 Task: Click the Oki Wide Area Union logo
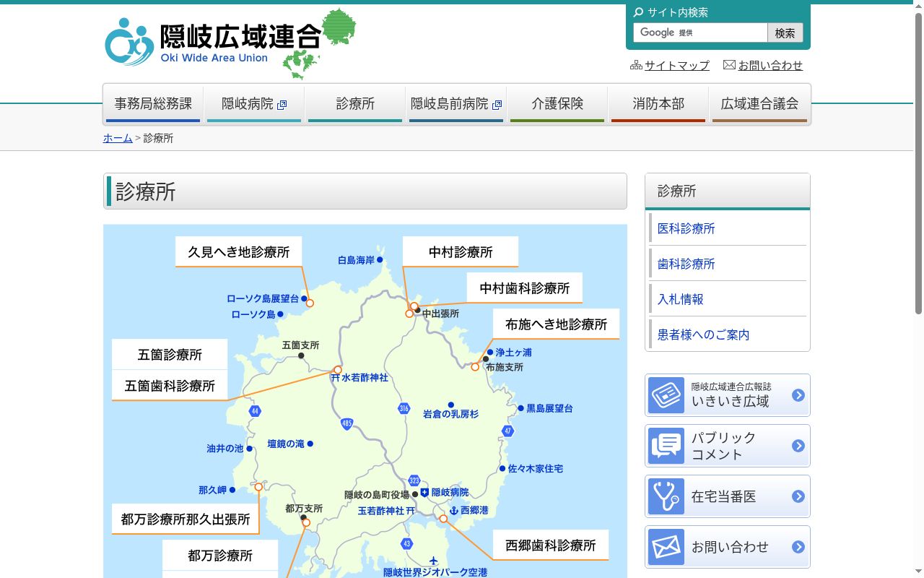[x=230, y=43]
